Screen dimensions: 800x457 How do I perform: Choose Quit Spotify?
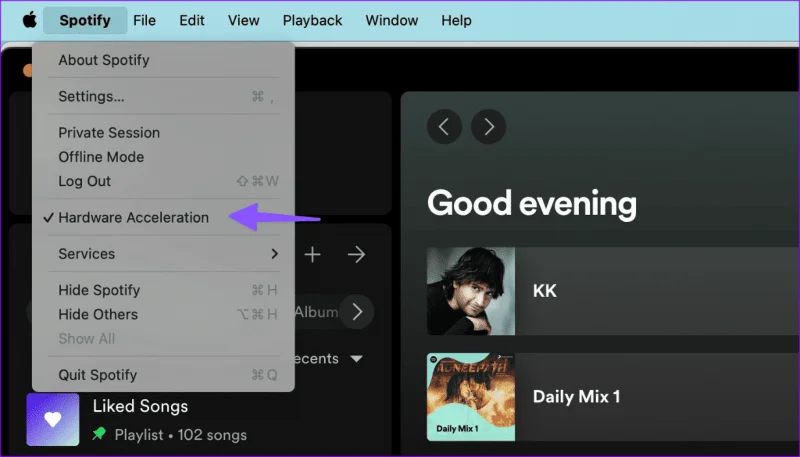point(164,375)
